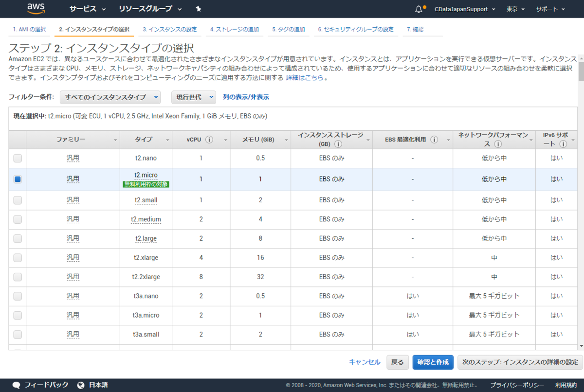Click the t2.large type name

point(146,238)
